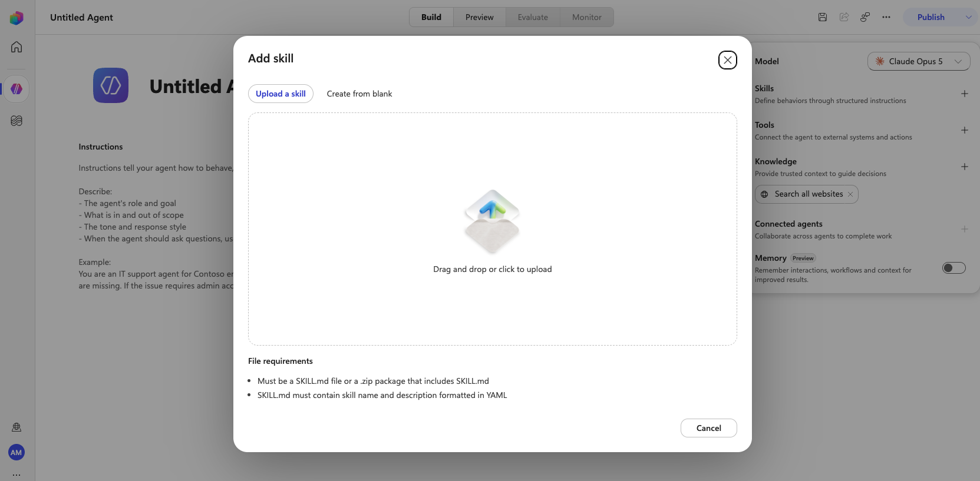Viewport: 980px width, 481px height.
Task: Click the Memory Preview badge
Action: (x=803, y=258)
